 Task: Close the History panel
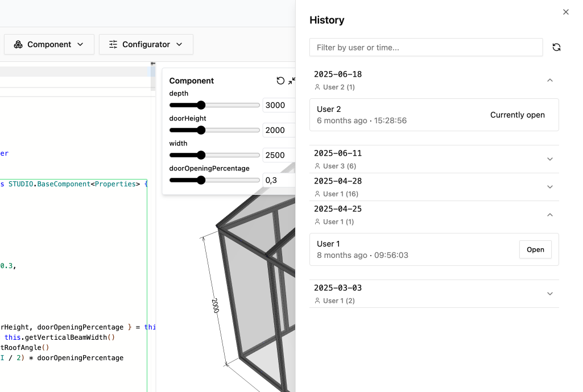(566, 11)
